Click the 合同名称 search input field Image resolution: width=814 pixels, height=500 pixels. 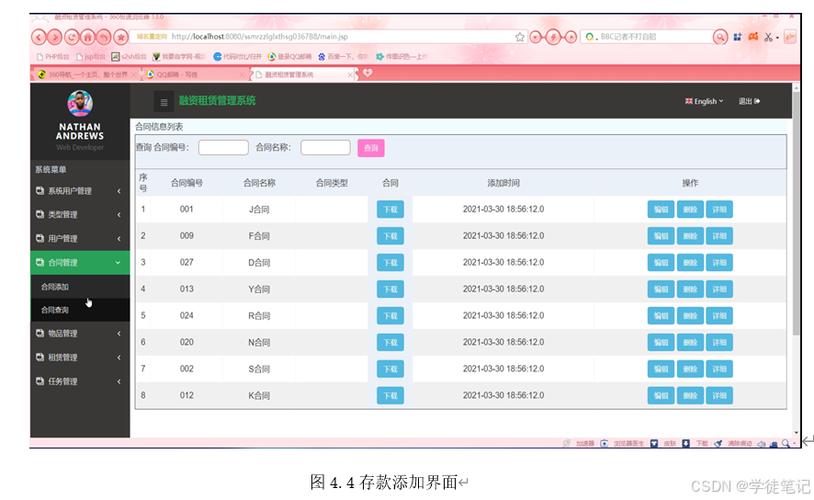pyautogui.click(x=325, y=147)
